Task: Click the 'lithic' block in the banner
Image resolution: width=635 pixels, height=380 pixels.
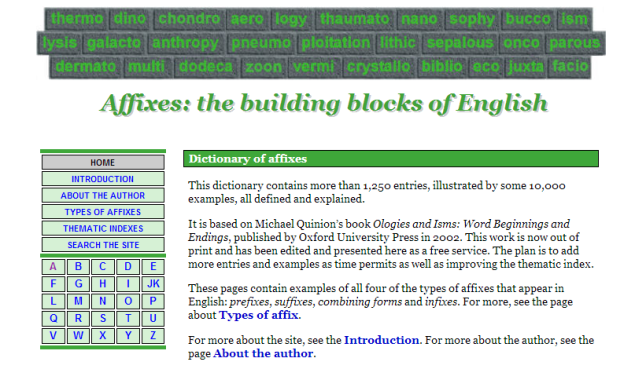Action: [398, 43]
